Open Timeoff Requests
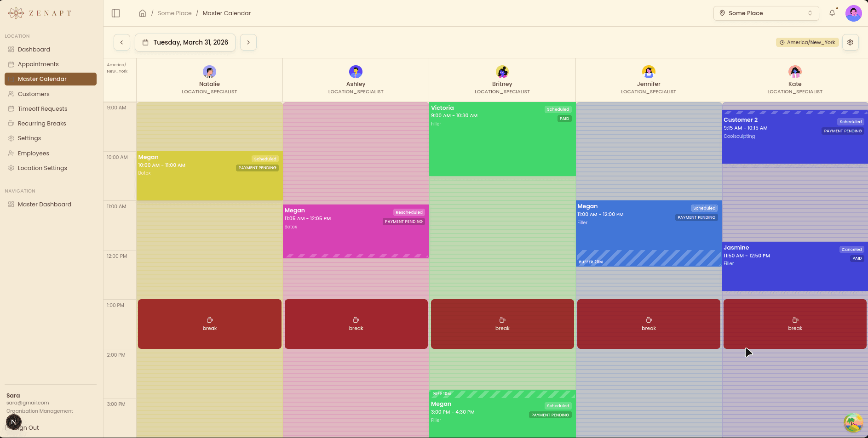 click(x=42, y=108)
